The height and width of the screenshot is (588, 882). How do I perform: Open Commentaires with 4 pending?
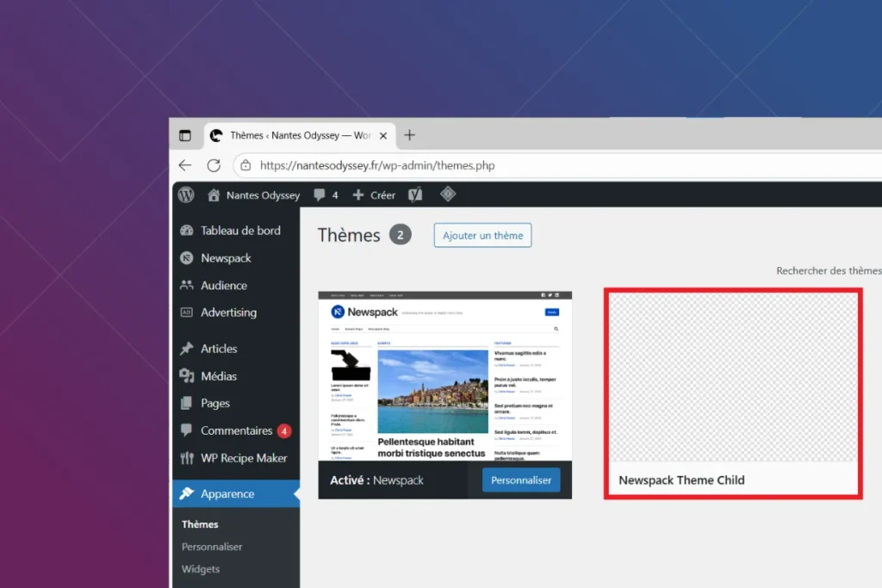pos(236,430)
